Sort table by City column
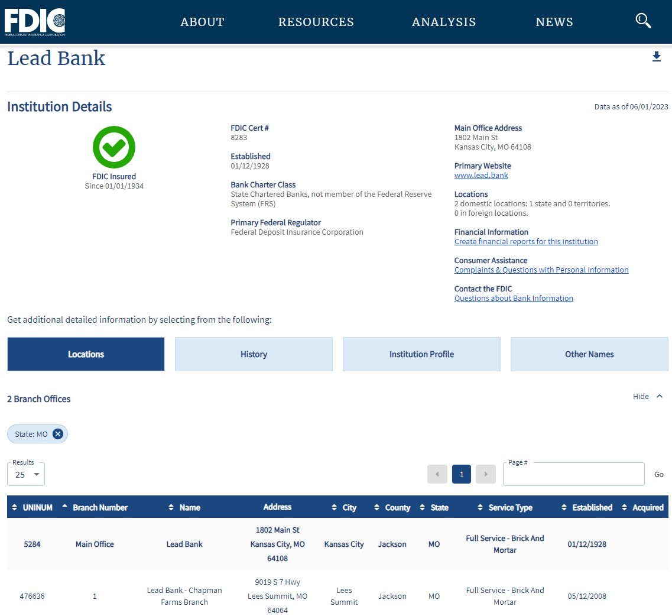The height and width of the screenshot is (616, 672). tap(335, 507)
